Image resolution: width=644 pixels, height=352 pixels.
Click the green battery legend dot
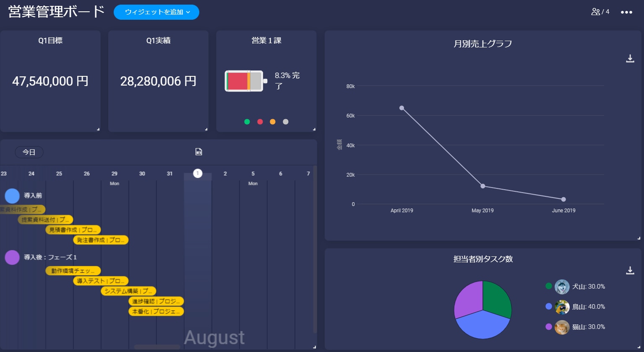(247, 122)
